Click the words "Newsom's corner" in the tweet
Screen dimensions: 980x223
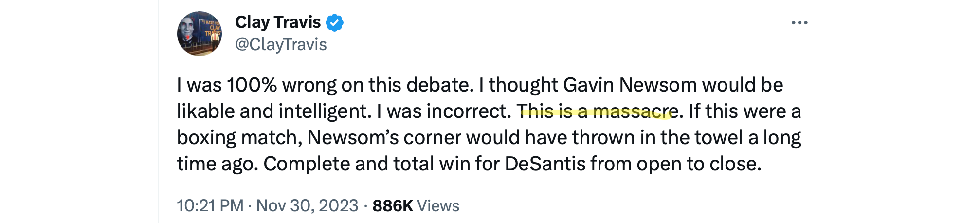(383, 138)
